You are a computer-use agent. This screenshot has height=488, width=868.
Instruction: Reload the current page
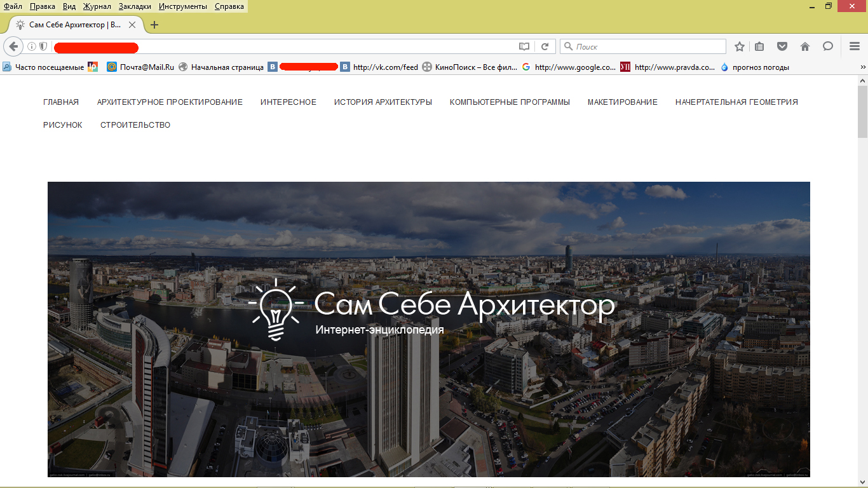coord(545,46)
